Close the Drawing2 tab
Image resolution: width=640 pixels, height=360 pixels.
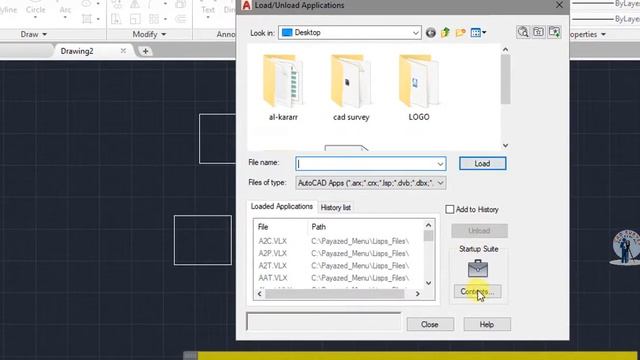pos(123,51)
